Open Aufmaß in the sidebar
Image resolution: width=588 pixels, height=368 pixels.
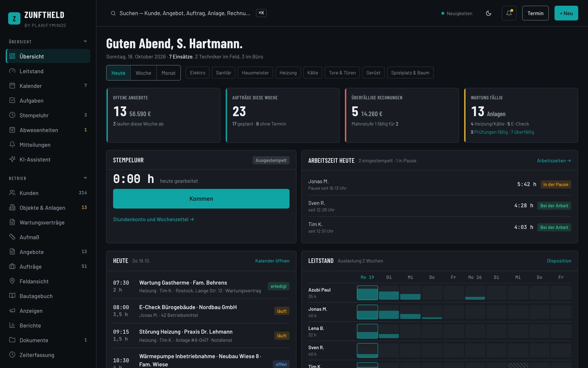click(x=48, y=237)
